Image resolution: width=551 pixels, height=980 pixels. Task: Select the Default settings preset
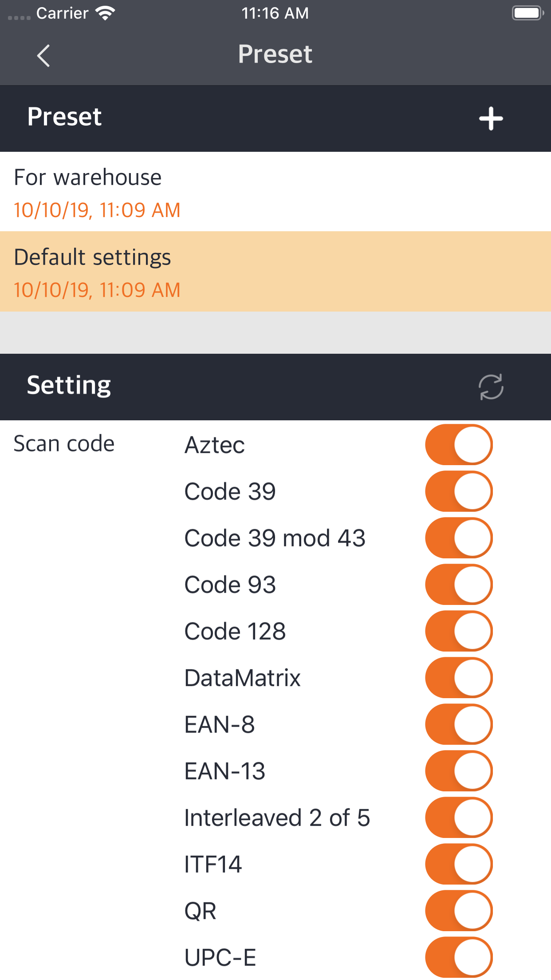point(275,272)
